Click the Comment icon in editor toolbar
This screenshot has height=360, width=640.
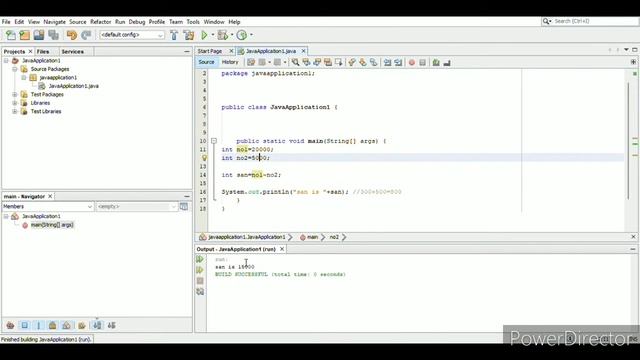(436, 62)
